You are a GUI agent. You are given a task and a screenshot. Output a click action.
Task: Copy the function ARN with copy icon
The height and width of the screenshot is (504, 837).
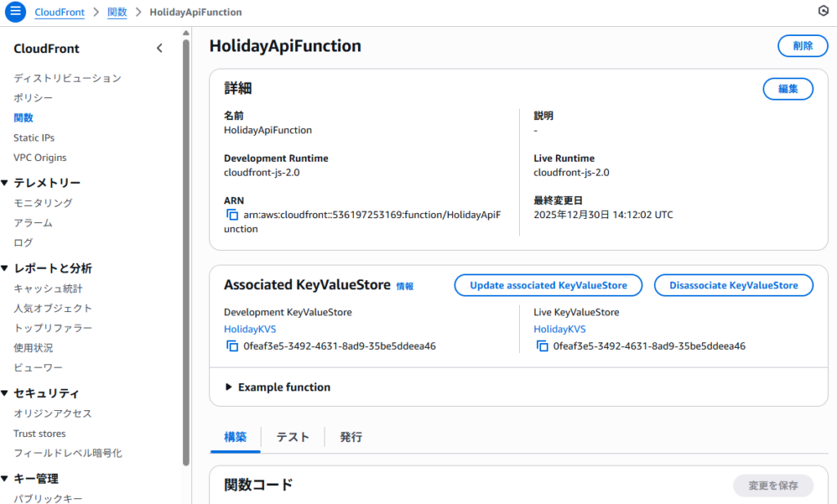click(232, 215)
